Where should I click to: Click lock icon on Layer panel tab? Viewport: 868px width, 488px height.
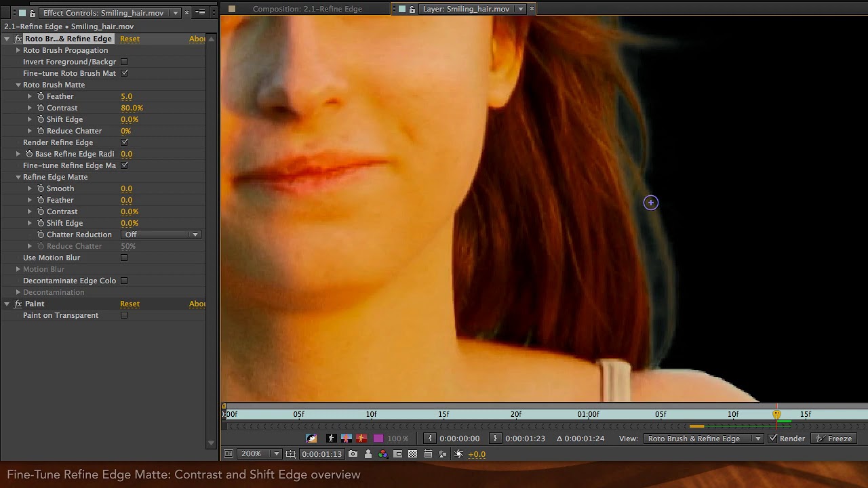point(412,9)
